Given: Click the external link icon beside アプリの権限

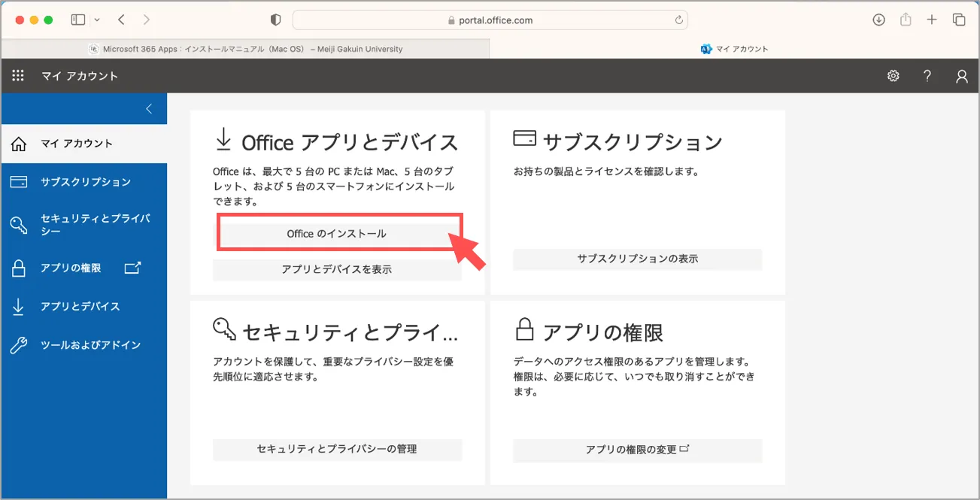Looking at the screenshot, I should (x=132, y=268).
